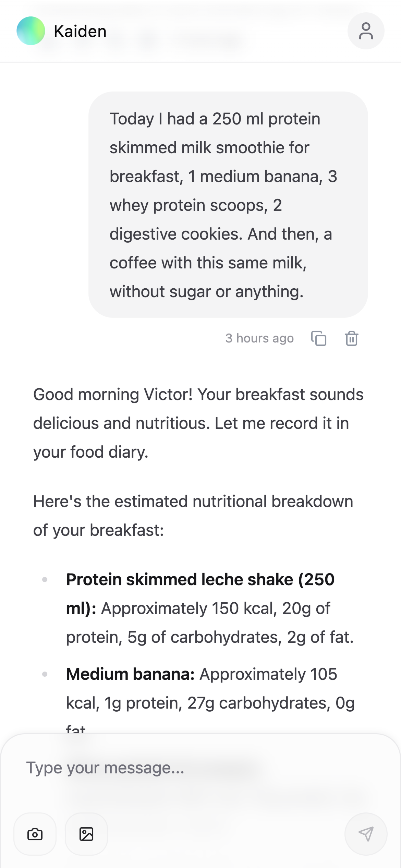Click the '3 hours ago' timestamp
Screen dimensions: 401x868
[x=259, y=338]
